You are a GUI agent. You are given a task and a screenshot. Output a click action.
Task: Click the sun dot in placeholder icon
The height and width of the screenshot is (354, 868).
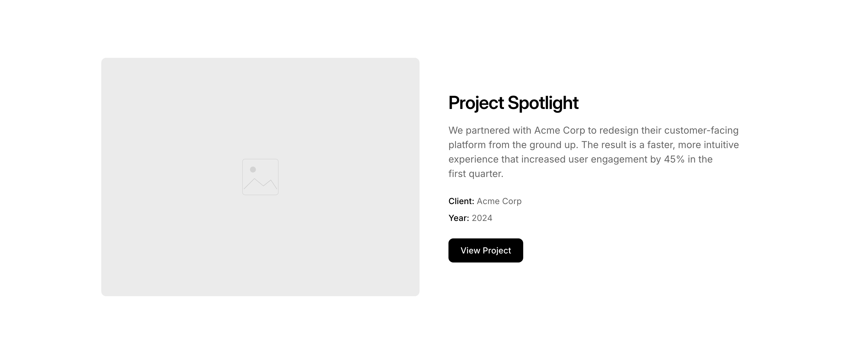pos(253,169)
